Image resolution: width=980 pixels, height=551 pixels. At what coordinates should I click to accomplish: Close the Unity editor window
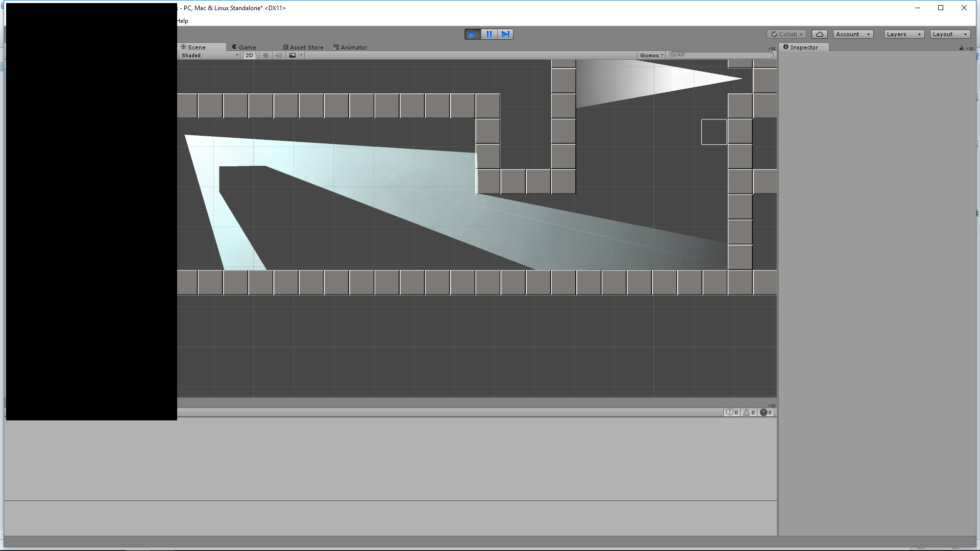[x=964, y=8]
